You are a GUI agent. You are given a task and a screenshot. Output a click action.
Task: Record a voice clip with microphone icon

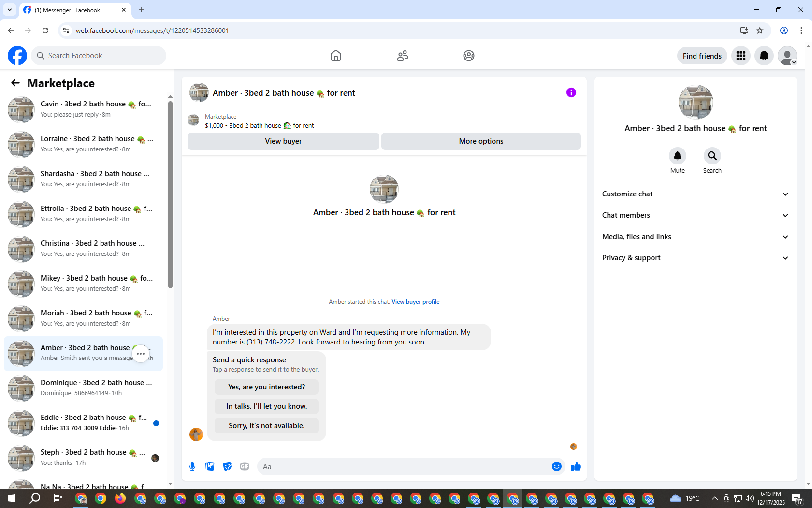(192, 466)
